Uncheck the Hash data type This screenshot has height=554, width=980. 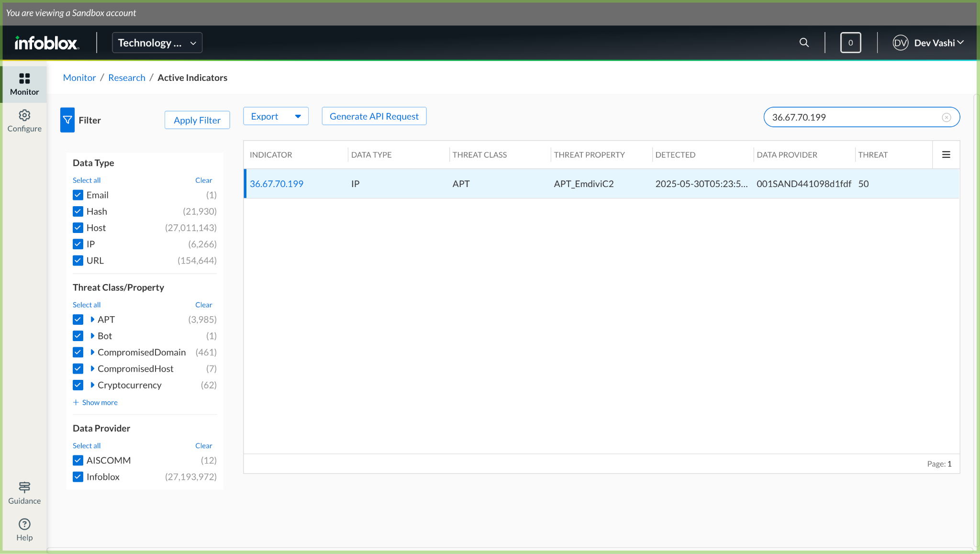point(78,211)
